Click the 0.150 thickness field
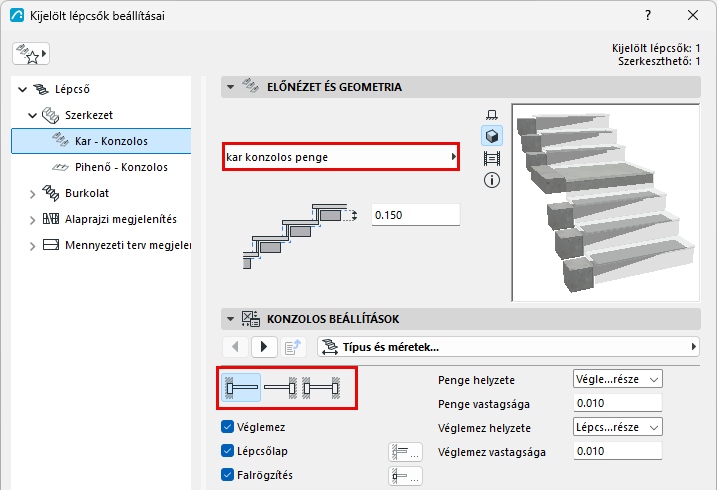Image resolution: width=717 pixels, height=490 pixels. [x=416, y=215]
